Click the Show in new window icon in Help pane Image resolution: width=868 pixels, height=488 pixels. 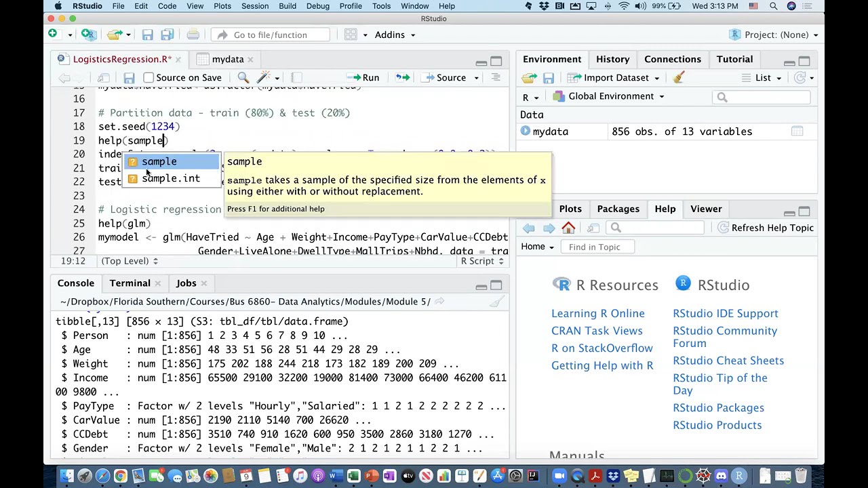click(x=593, y=228)
